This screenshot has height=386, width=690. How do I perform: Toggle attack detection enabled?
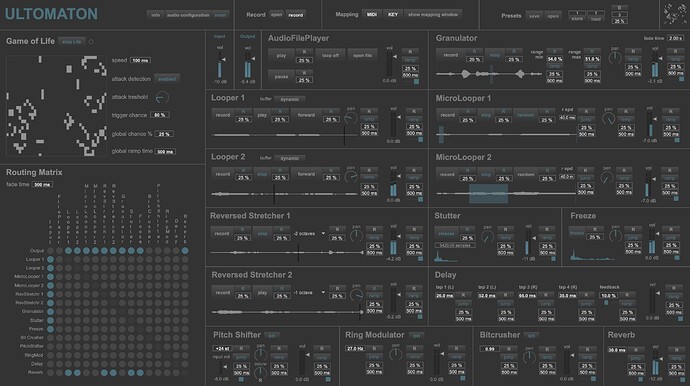[167, 79]
